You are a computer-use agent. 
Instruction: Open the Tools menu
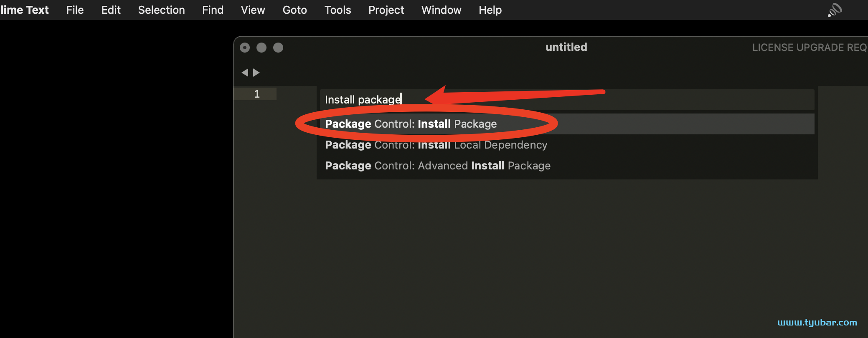[x=338, y=10]
